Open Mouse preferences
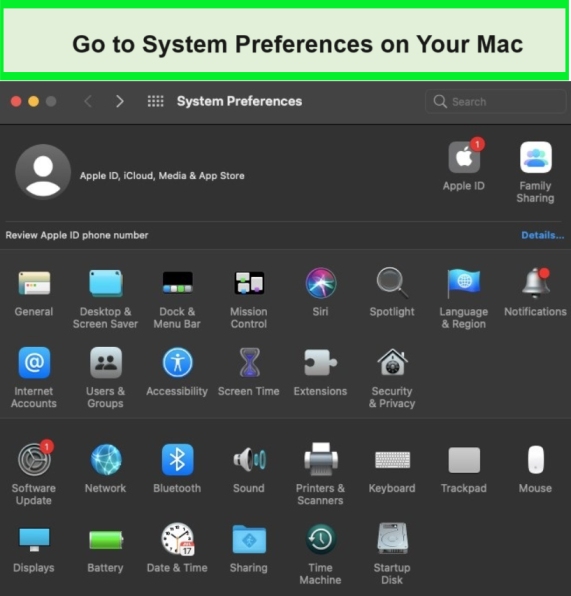571x596 pixels. tap(536, 460)
